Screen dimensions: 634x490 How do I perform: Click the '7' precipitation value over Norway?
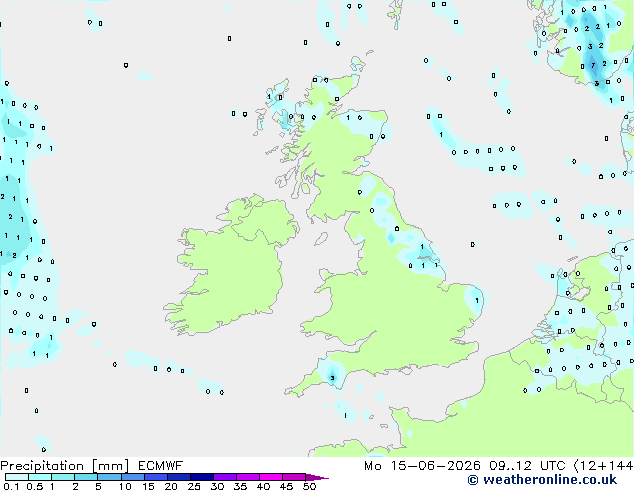point(593,65)
